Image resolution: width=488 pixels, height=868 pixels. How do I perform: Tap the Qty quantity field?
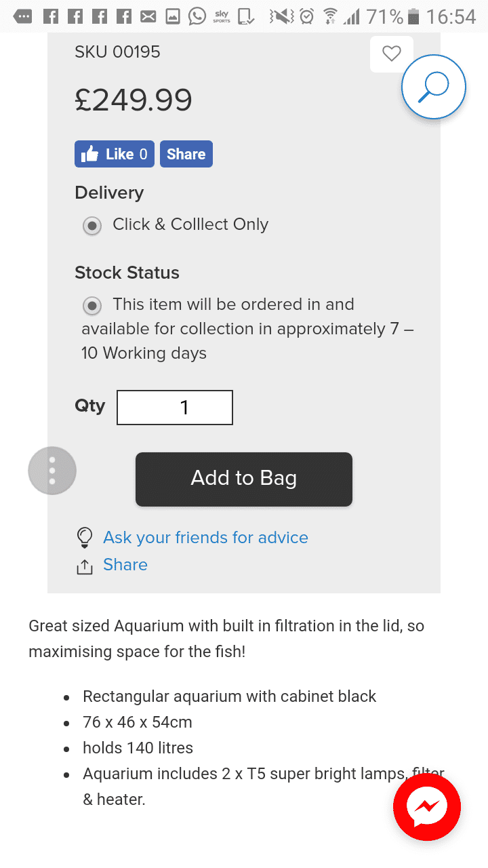tap(175, 408)
